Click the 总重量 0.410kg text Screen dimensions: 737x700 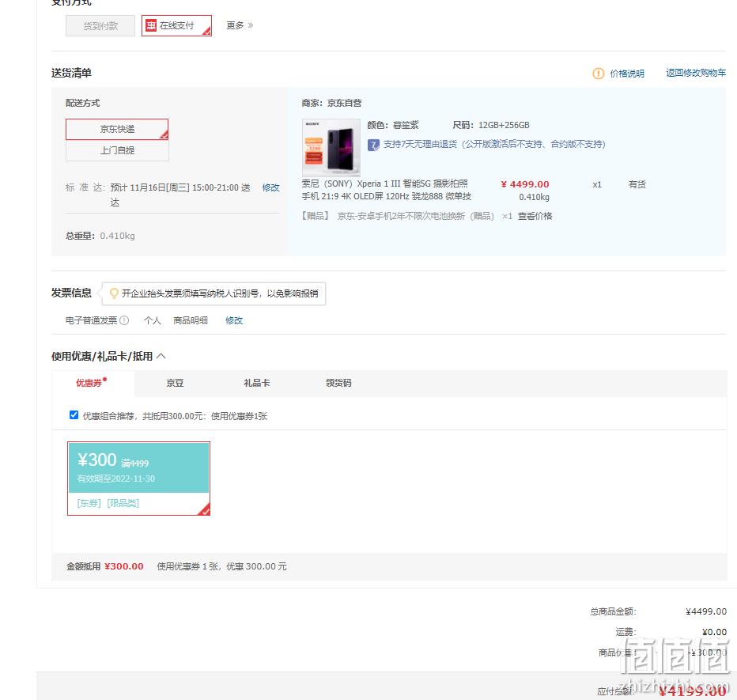(x=100, y=236)
